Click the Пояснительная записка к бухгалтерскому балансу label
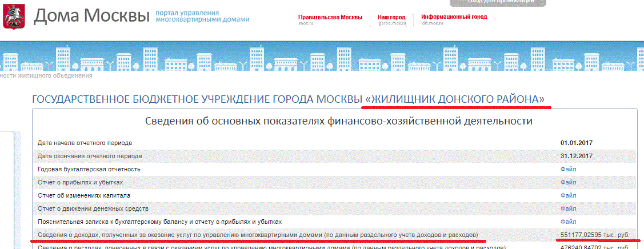Screen dimensions: 644x249 [159, 222]
